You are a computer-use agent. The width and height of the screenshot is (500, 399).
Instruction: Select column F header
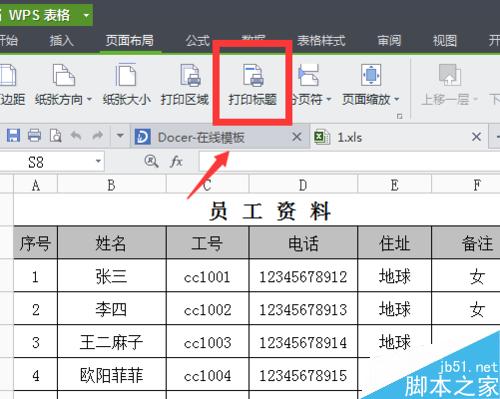coord(466,185)
